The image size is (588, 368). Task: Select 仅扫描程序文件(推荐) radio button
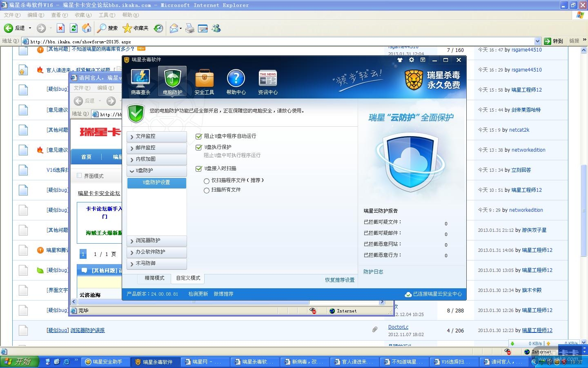point(207,181)
